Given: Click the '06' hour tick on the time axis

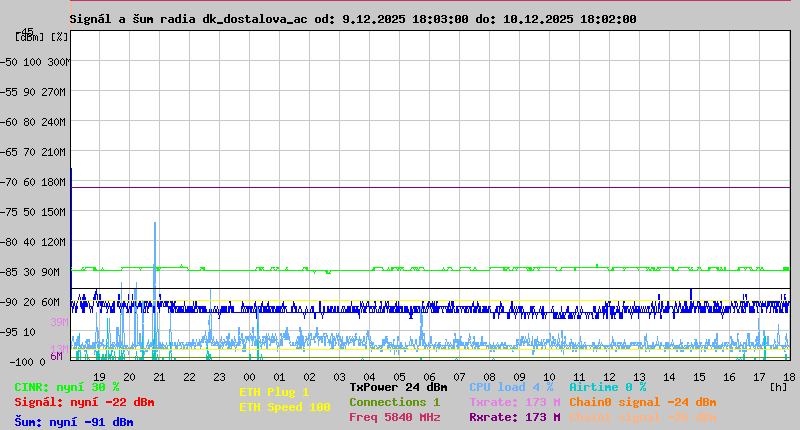Looking at the screenshot, I should 430,377.
